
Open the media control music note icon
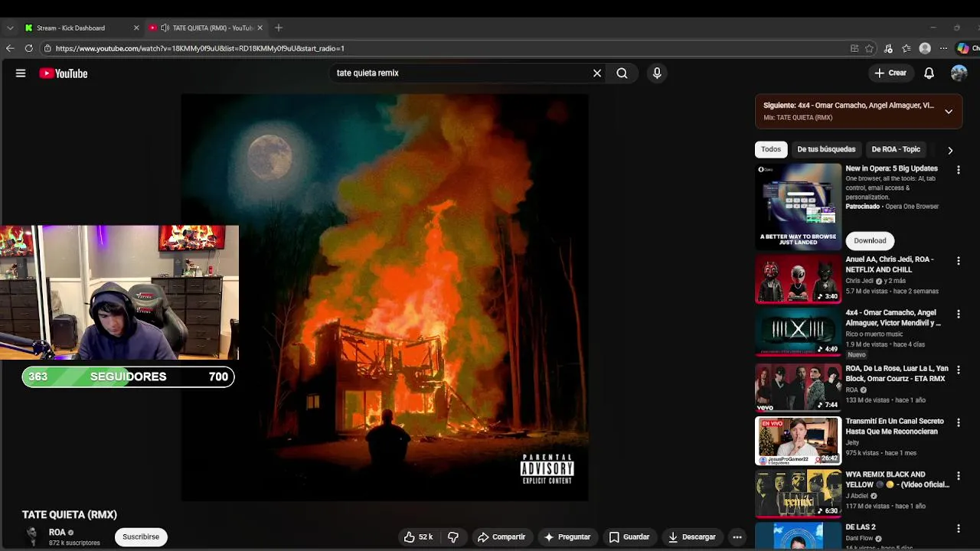(888, 48)
